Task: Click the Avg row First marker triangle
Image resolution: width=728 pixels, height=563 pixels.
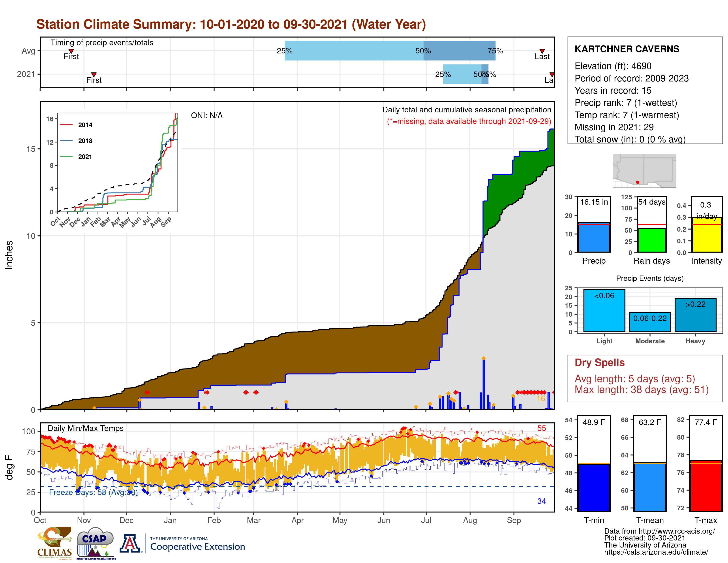Action: pos(71,51)
